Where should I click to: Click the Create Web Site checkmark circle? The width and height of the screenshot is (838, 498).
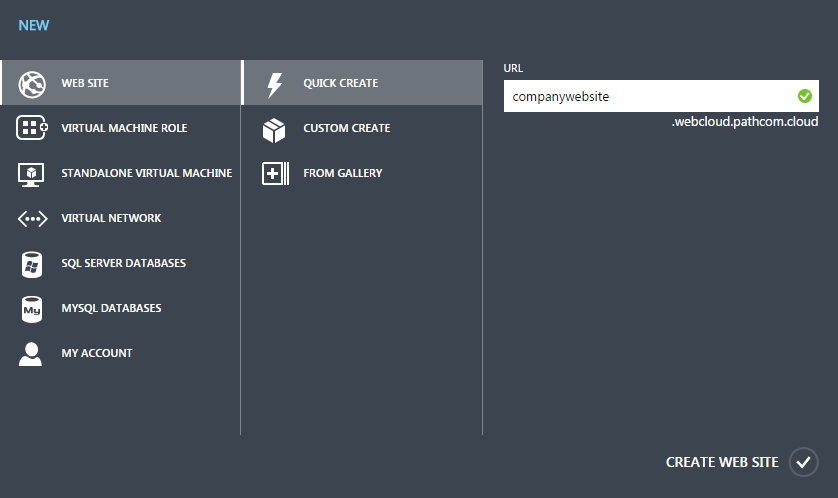click(x=803, y=462)
